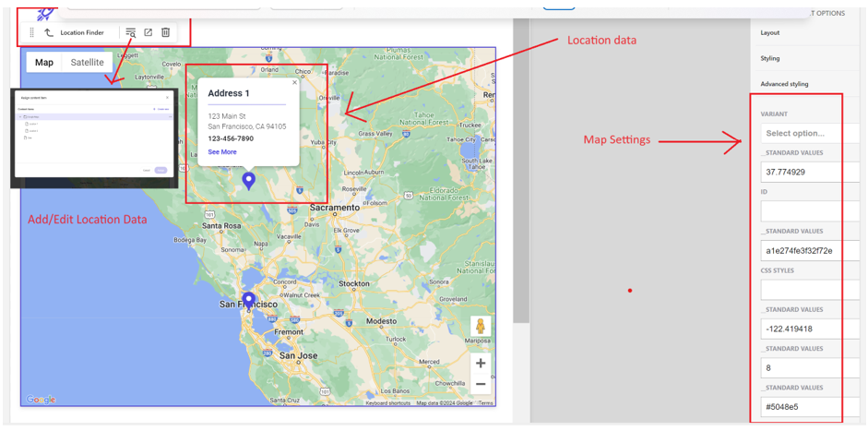Open the assign content item icon
The height and width of the screenshot is (431, 868).
tap(131, 32)
